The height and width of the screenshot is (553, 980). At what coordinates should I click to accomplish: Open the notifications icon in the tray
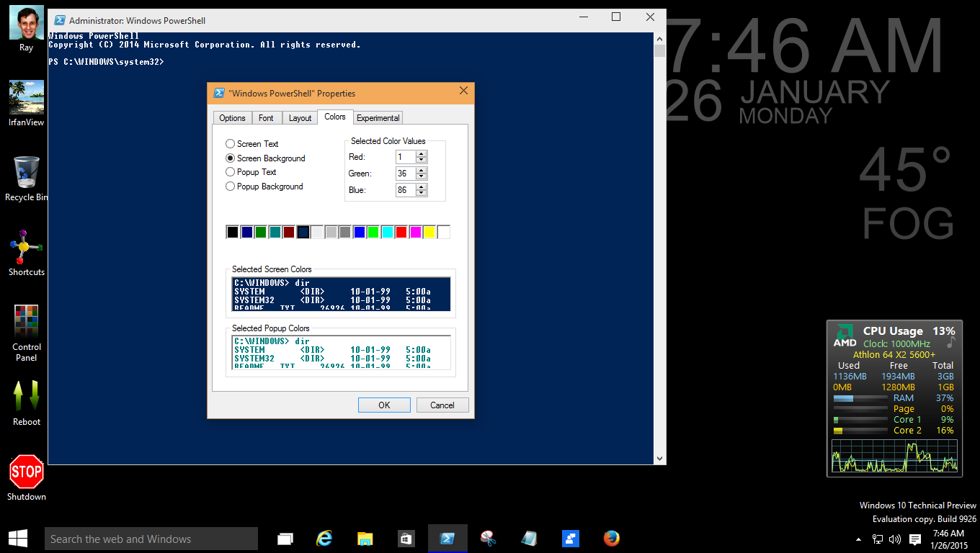pos(915,539)
